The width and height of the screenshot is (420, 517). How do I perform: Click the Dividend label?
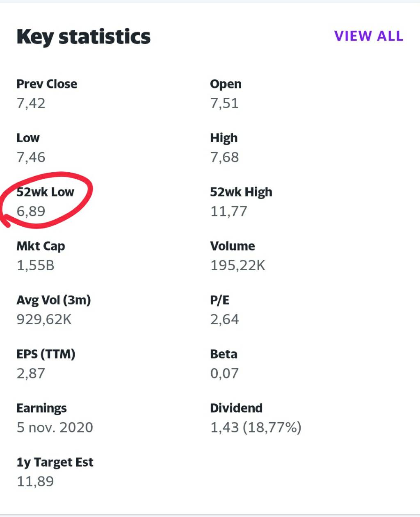click(x=236, y=408)
